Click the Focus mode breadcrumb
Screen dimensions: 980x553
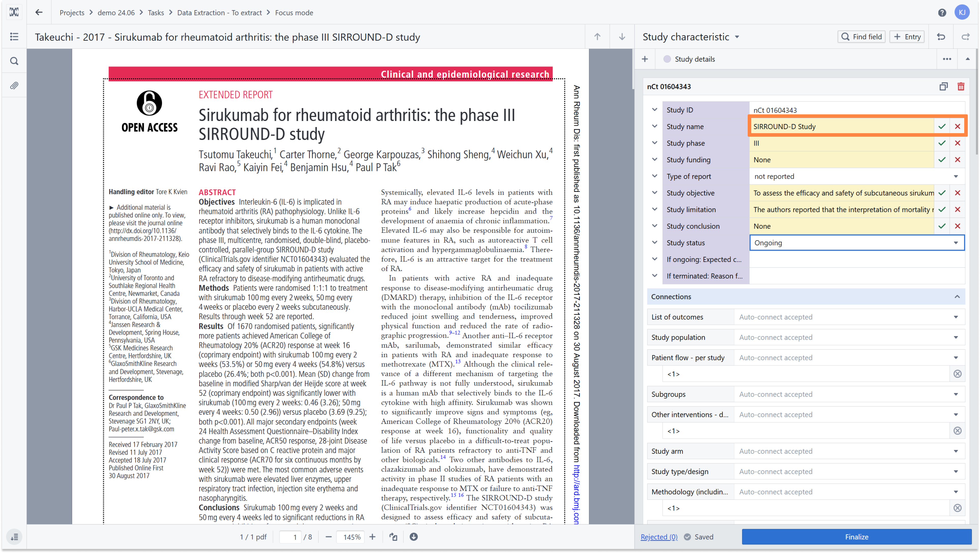pos(294,12)
